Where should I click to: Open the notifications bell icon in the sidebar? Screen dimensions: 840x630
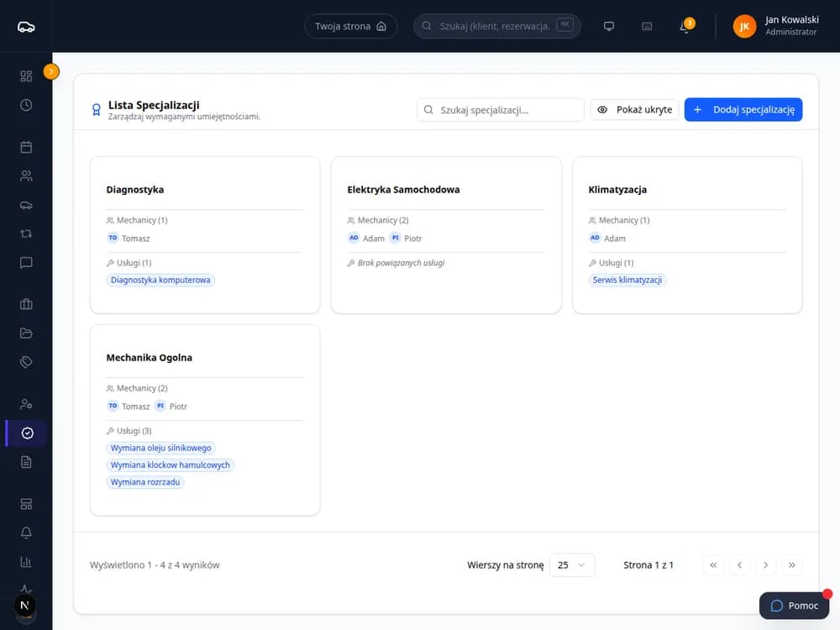26,533
